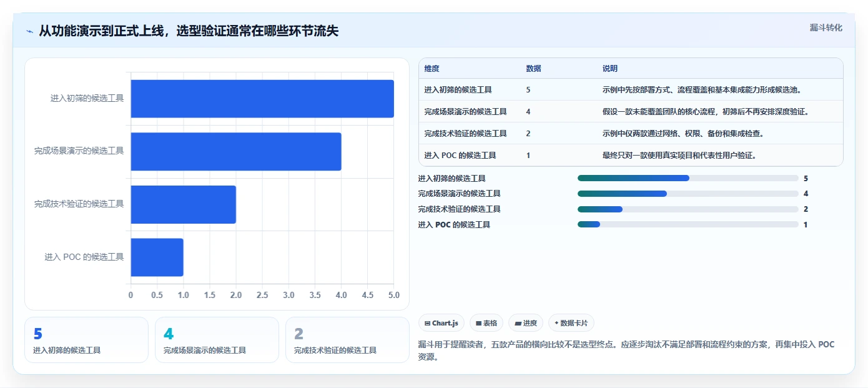Image resolution: width=868 pixels, height=388 pixels.
Task: Click the description starting 示例中先按部署方式
Action: pos(702,90)
